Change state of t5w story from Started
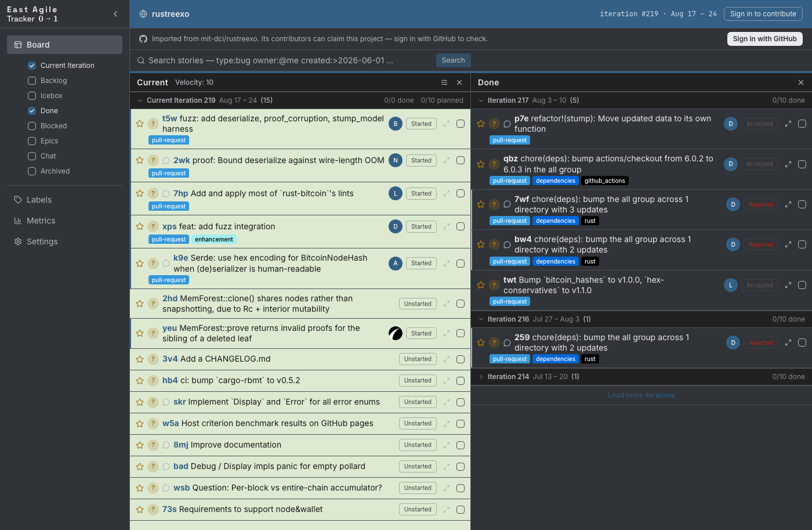 421,124
